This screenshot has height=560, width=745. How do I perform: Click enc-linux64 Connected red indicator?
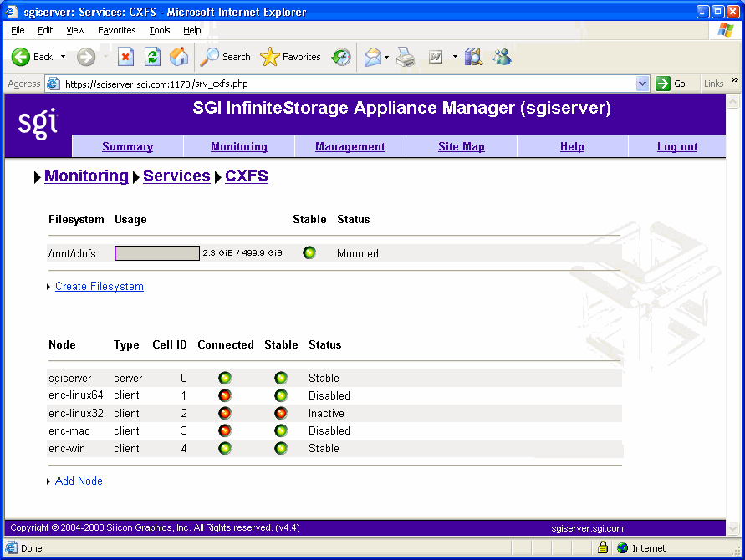pyautogui.click(x=225, y=395)
